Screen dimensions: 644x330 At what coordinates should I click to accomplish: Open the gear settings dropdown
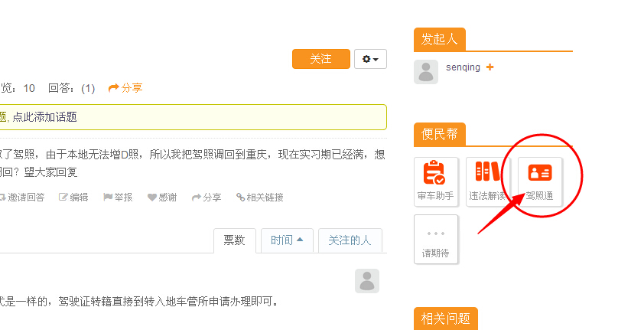(x=370, y=59)
